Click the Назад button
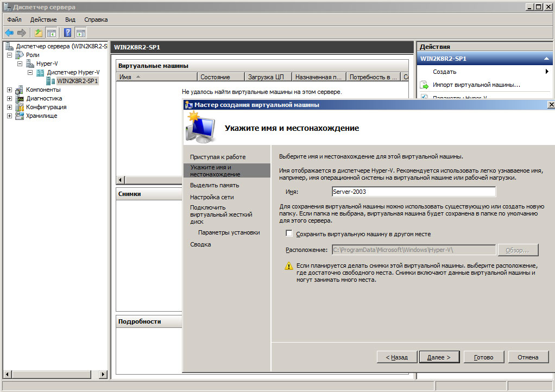 (x=397, y=357)
